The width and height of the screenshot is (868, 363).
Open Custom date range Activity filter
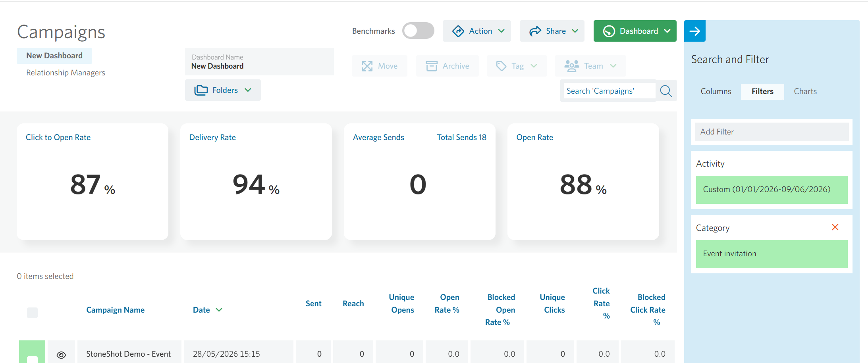[772, 190]
